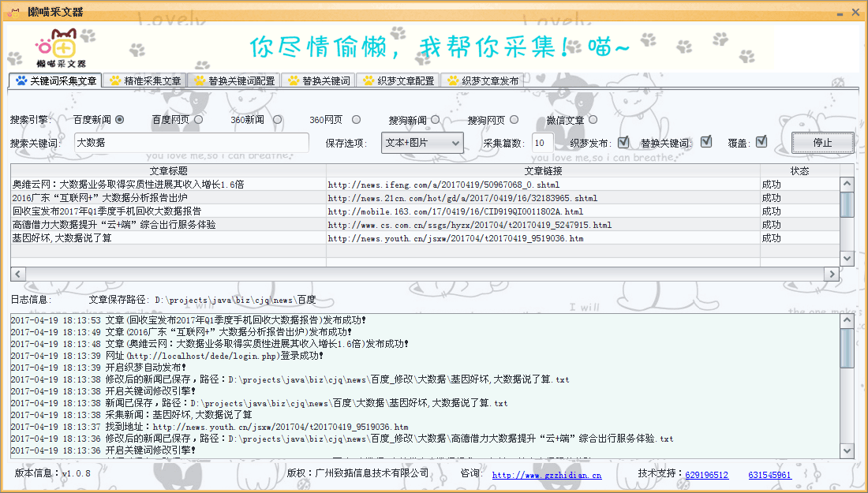Select 360网页 search engine radio
Viewport: 868px width, 493px height.
click(356, 120)
